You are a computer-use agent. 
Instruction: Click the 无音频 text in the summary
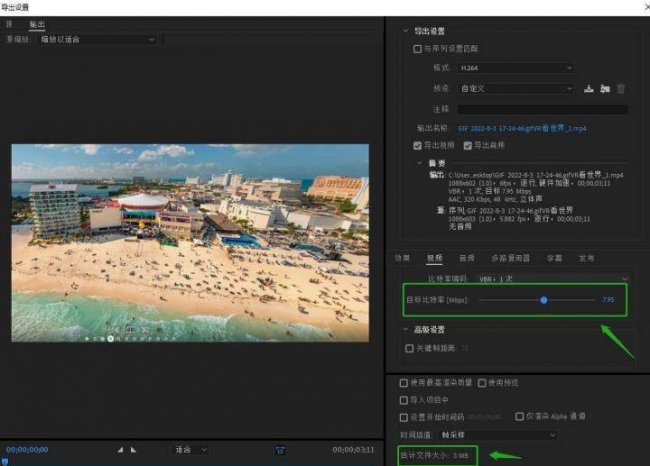point(460,226)
